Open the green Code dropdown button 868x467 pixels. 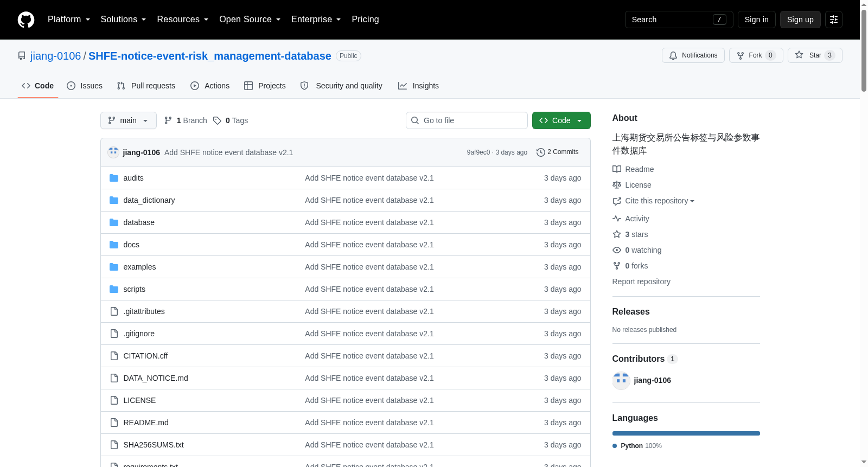tap(561, 120)
